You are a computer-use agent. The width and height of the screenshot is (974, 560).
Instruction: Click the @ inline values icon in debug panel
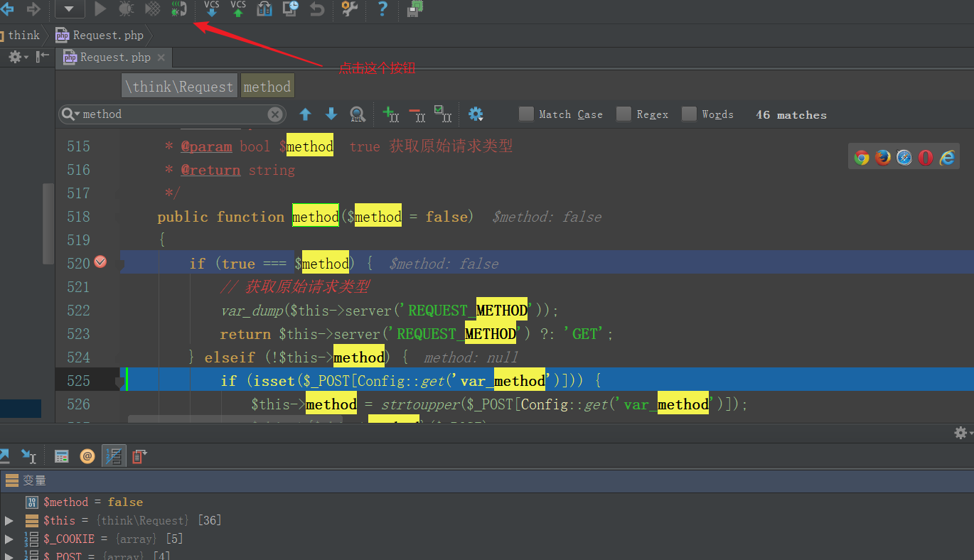click(87, 456)
